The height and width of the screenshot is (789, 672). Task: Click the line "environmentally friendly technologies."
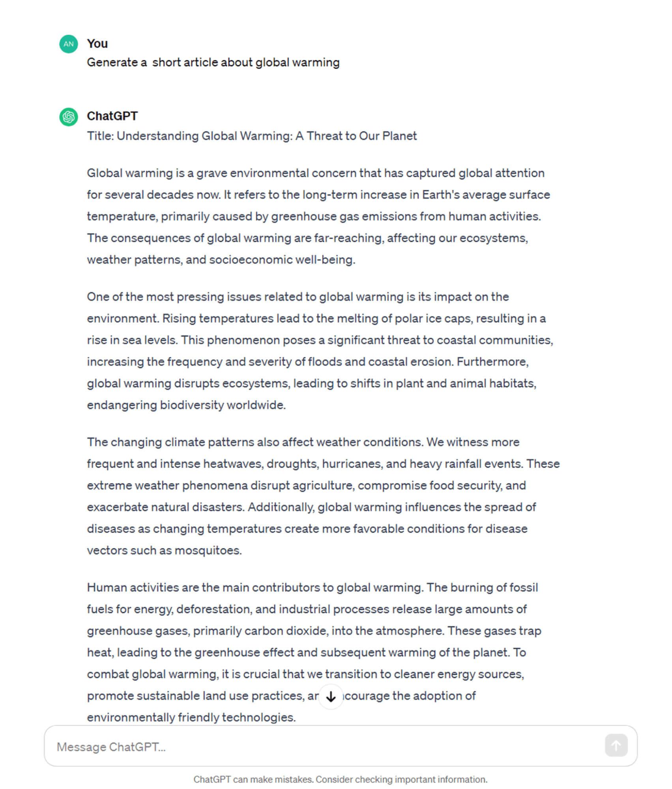[x=191, y=717]
